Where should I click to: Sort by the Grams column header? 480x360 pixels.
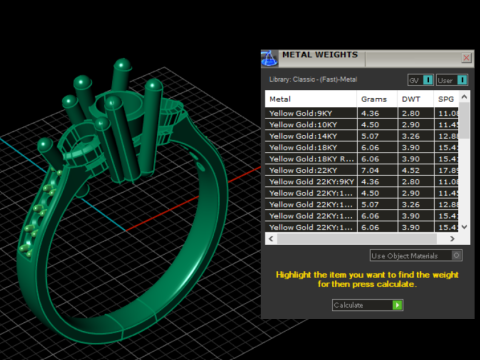[377, 99]
